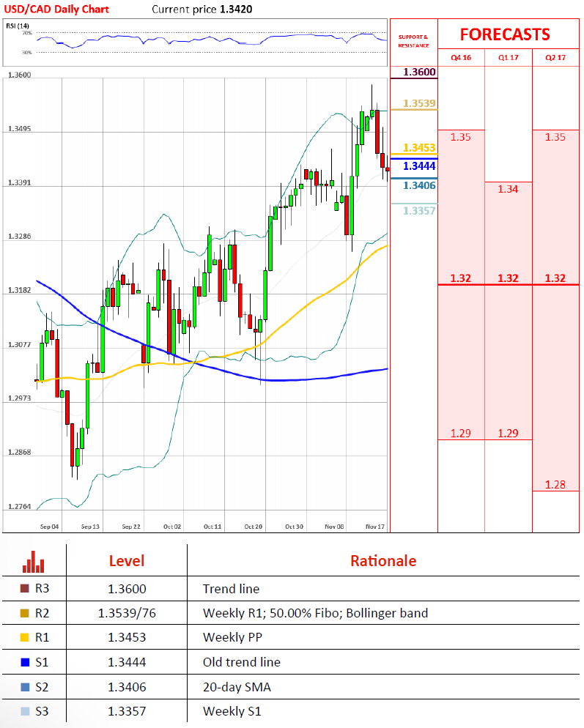Click the S3 light blue color swatch
Image resolution: width=584 pixels, height=728 pixels.
point(25,711)
